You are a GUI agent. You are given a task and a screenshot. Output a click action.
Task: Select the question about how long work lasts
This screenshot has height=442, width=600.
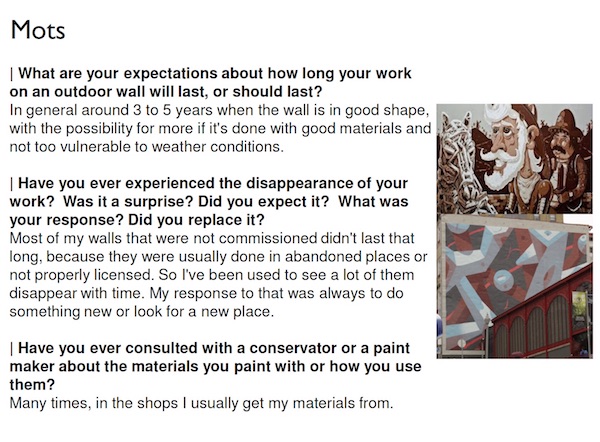[210, 82]
